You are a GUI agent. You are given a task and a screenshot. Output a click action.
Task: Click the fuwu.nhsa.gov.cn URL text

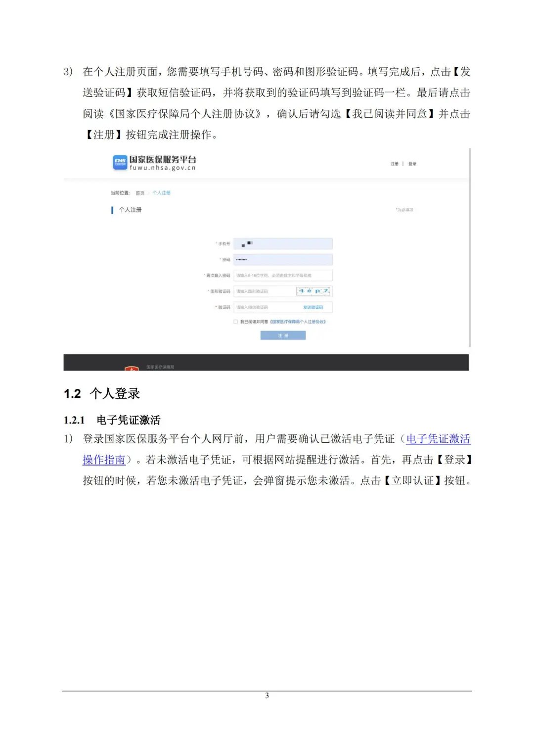[x=163, y=168]
